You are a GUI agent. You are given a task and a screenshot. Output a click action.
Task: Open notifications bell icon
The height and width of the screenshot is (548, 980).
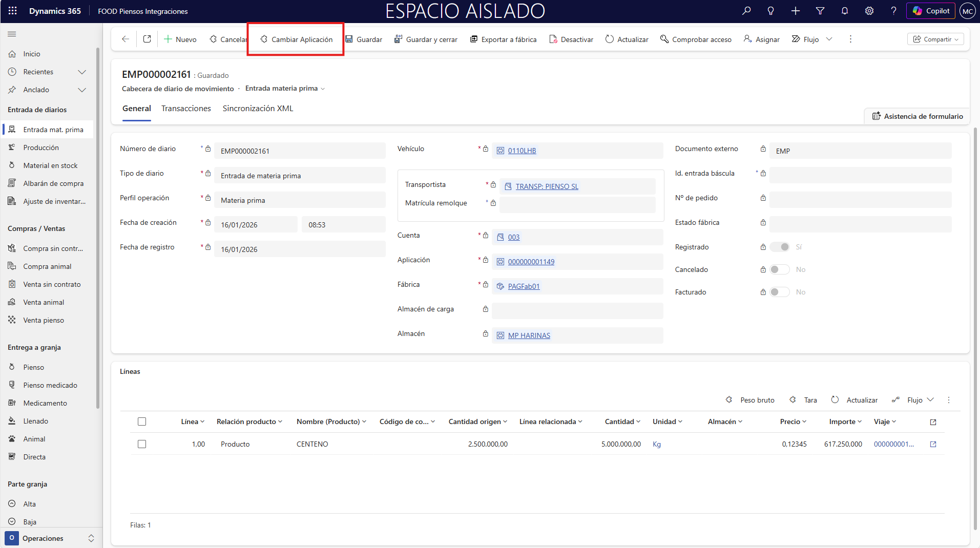(x=845, y=11)
